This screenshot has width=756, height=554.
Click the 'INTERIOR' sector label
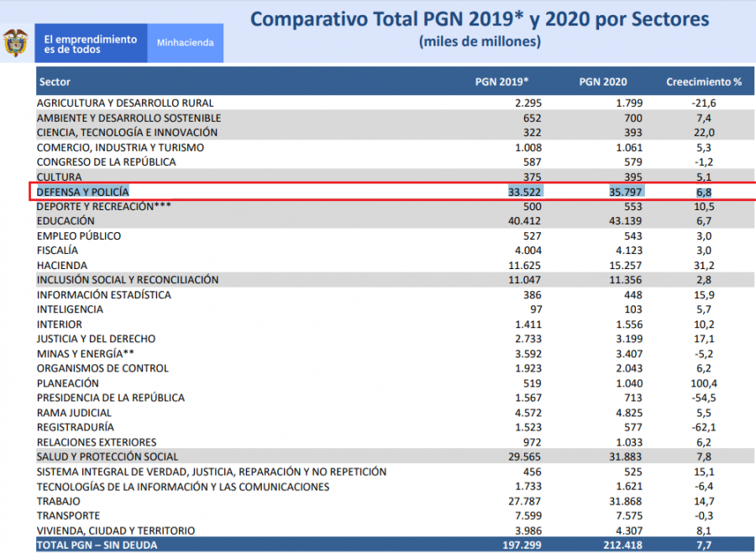(x=60, y=324)
